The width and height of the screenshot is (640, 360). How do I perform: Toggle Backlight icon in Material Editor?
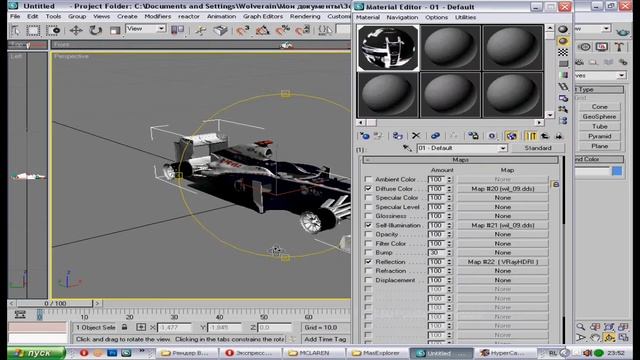coord(563,41)
